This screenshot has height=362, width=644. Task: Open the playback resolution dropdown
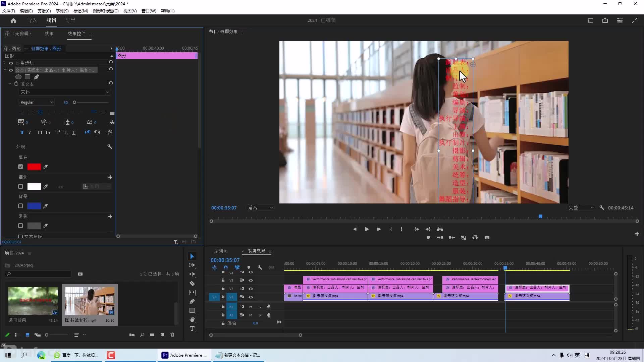pos(581,208)
